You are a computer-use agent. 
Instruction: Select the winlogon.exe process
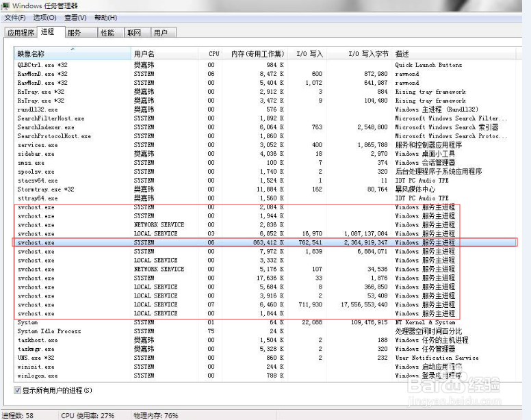[x=265, y=376]
